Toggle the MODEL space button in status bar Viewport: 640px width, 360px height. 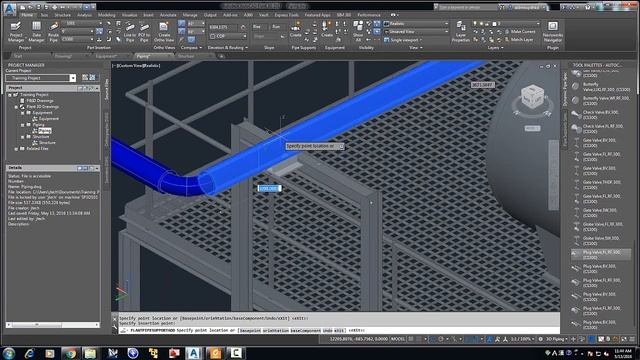pos(398,339)
